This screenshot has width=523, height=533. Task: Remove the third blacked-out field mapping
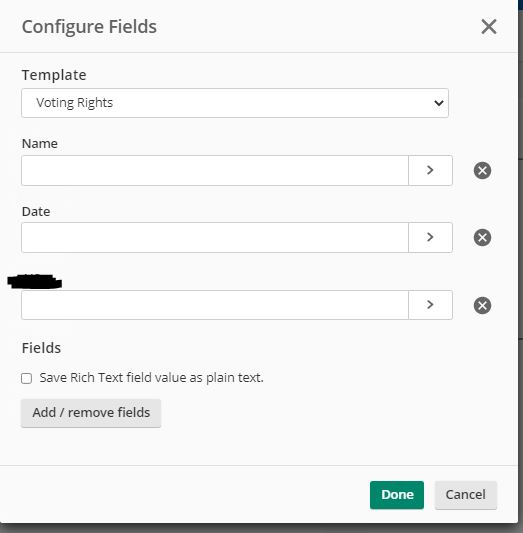[482, 305]
